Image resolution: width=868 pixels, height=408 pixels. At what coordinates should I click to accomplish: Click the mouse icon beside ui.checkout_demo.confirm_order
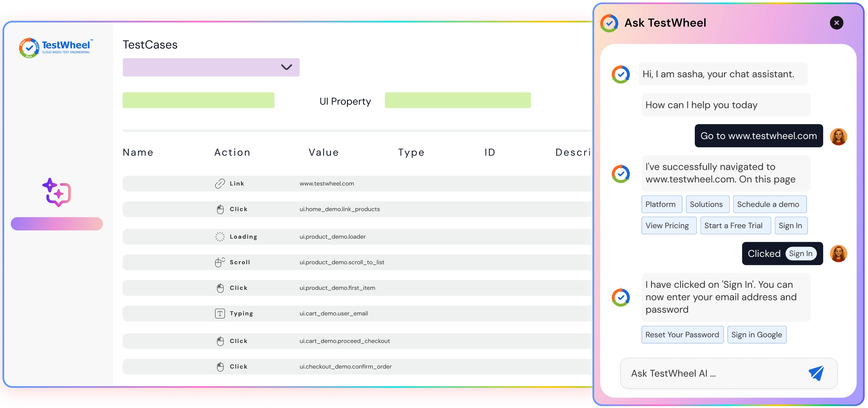coord(220,366)
